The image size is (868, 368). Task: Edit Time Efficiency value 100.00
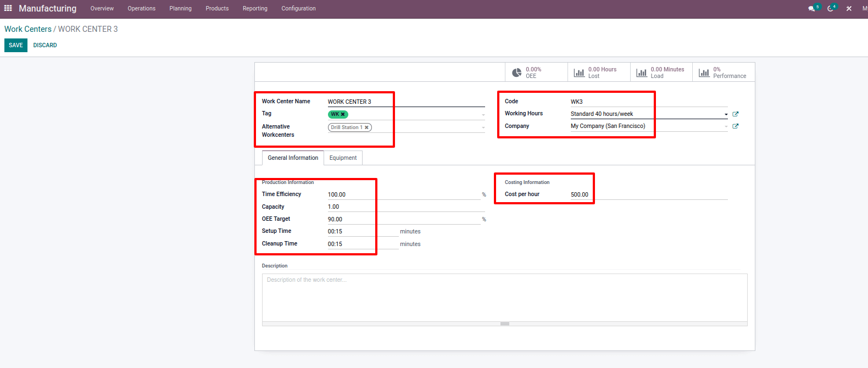(404, 194)
